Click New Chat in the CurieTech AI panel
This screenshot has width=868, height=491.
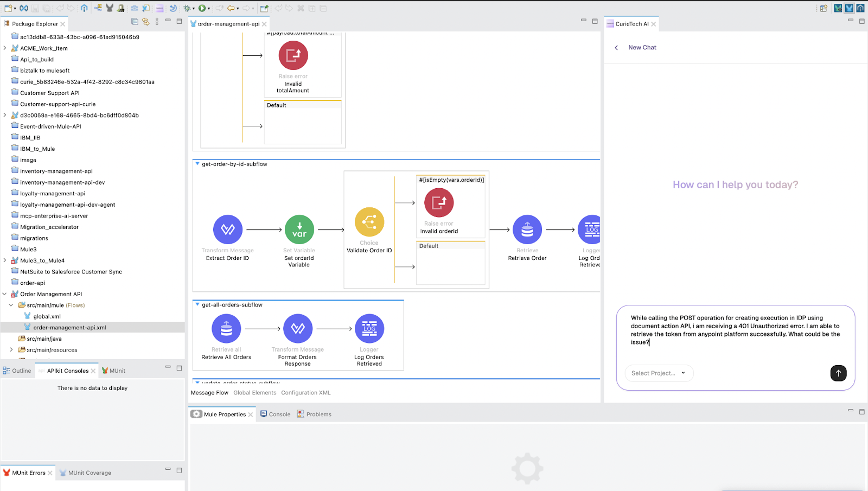click(x=642, y=47)
